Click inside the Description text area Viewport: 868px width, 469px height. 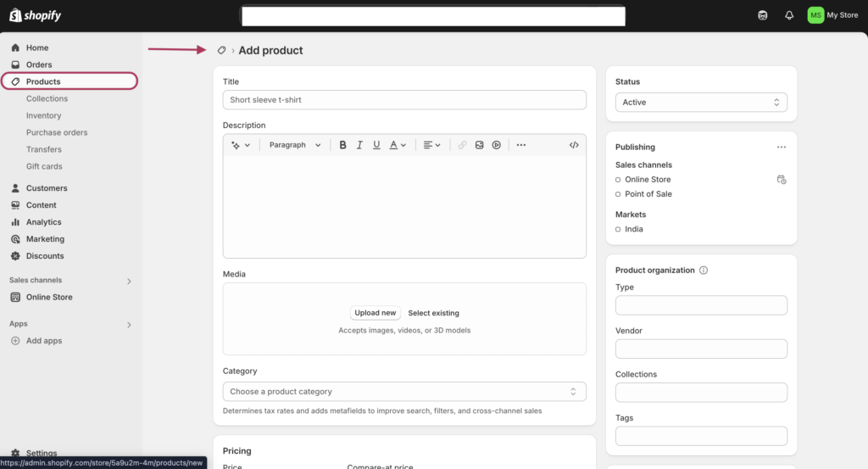pyautogui.click(x=404, y=206)
